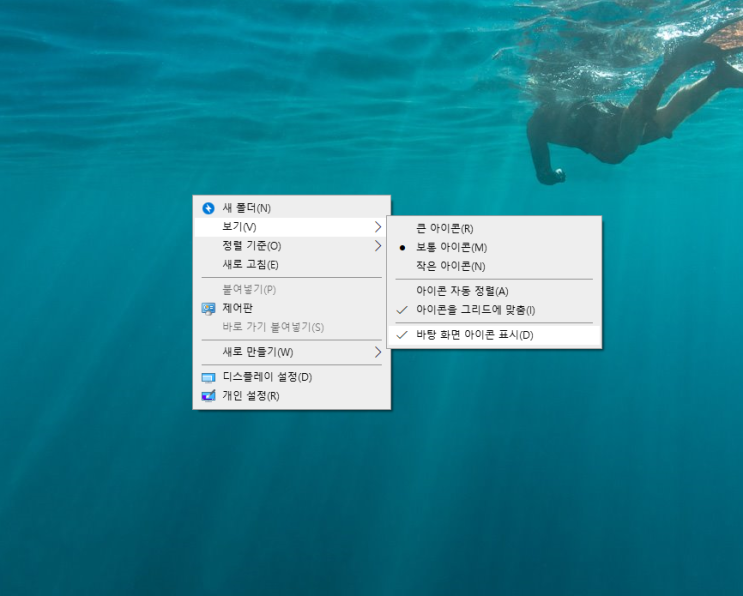Open the 정렬 기준(O) menu entry
Image resolution: width=743 pixels, height=596 pixels.
click(292, 246)
